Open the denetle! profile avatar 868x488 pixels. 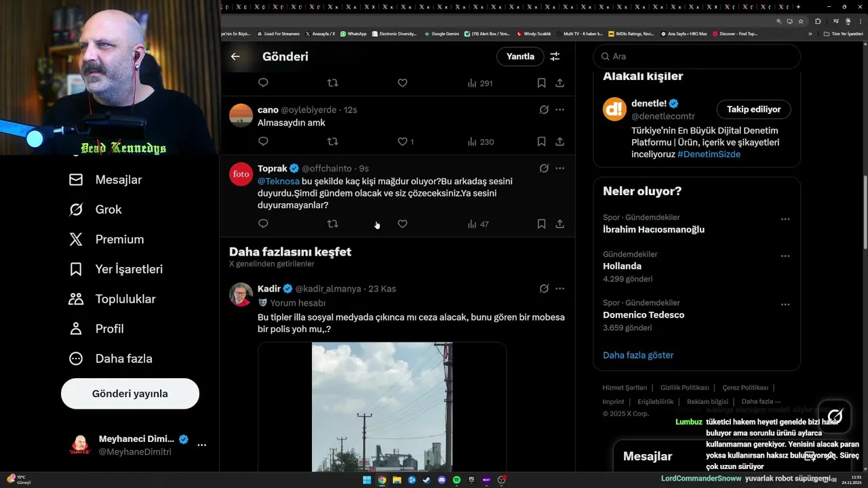614,109
